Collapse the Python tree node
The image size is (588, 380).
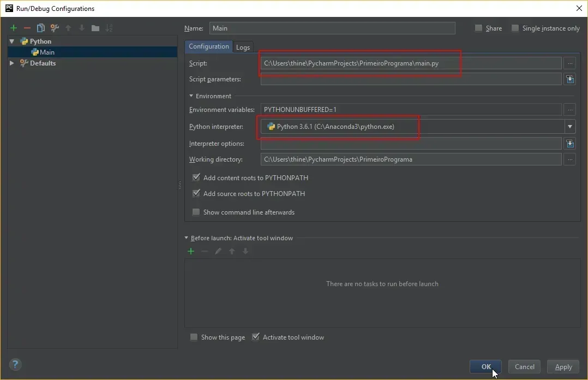click(12, 41)
